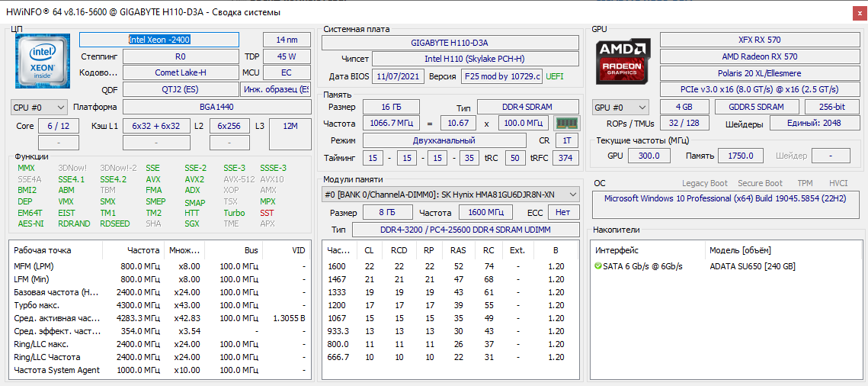Image resolution: width=868 pixels, height=386 pixels.
Task: Click the tRFC value 374 field
Action: [x=565, y=159]
